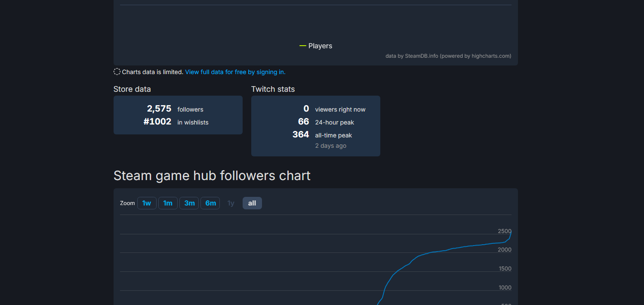Set chart zoom to 1w
This screenshot has width=644, height=305.
click(147, 203)
